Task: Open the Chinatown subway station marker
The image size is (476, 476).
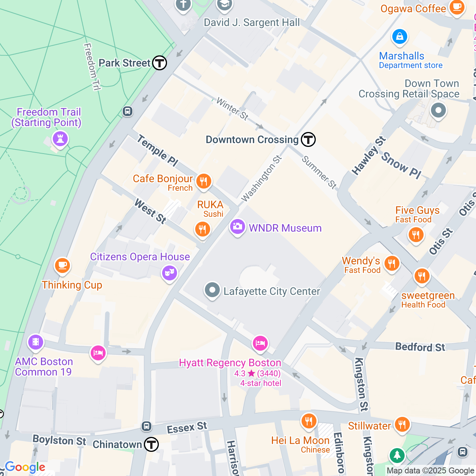Action: coord(151,444)
